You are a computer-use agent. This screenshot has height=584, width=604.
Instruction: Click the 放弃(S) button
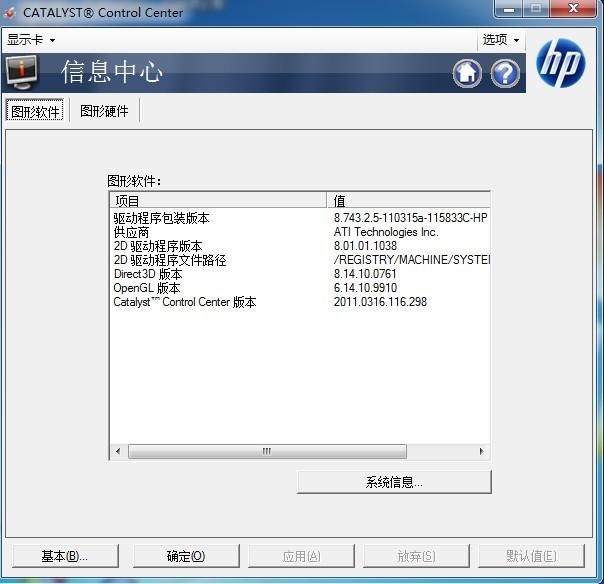click(416, 556)
